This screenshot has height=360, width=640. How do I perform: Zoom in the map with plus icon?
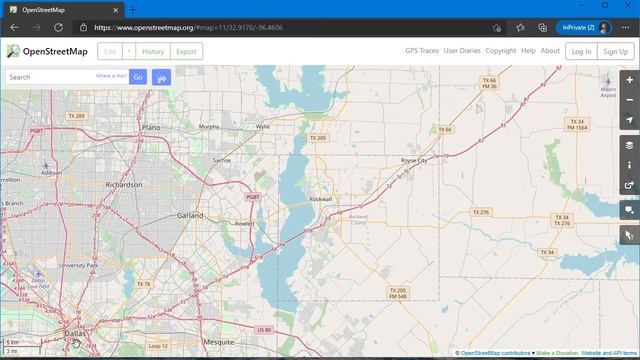tap(629, 80)
